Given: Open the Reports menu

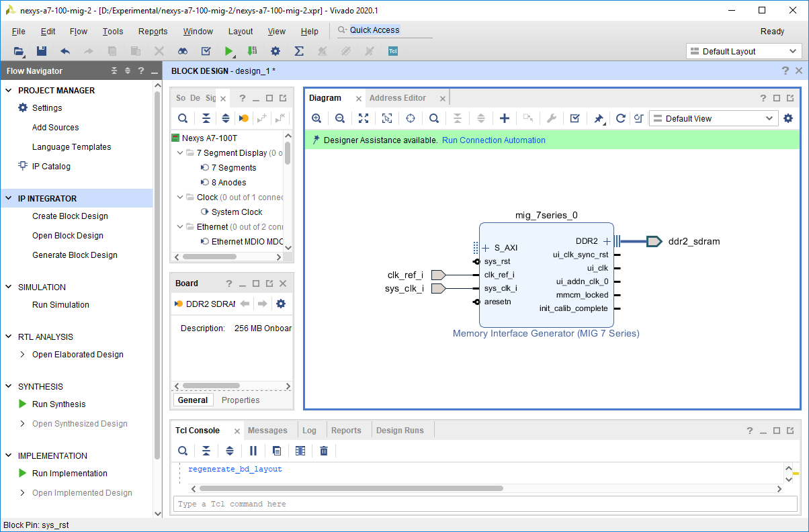Looking at the screenshot, I should [x=153, y=32].
